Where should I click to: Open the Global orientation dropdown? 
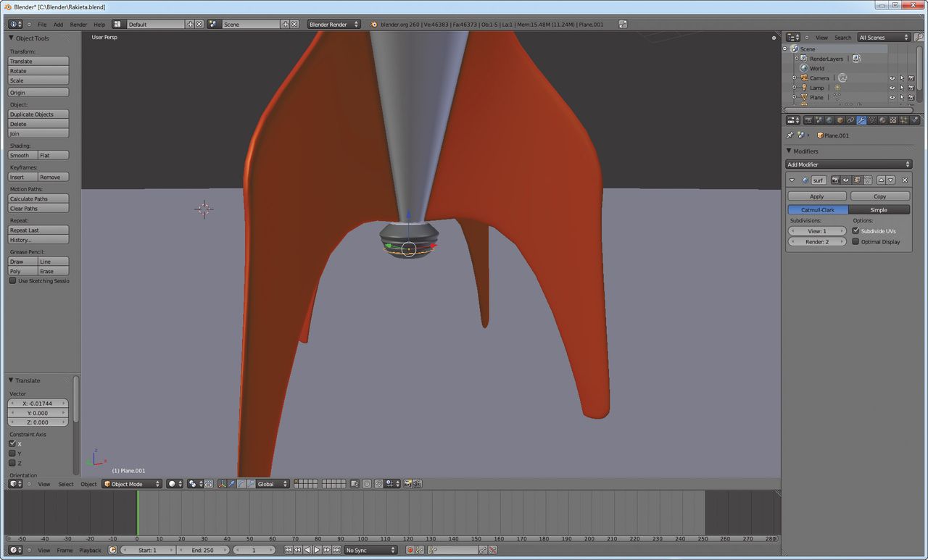coord(273,484)
